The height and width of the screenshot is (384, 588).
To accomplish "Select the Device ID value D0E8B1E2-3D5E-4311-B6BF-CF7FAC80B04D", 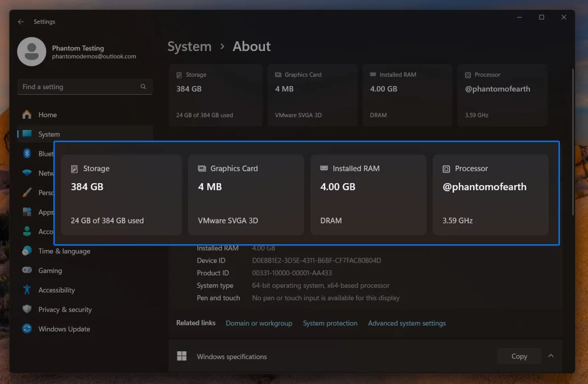I will point(317,260).
